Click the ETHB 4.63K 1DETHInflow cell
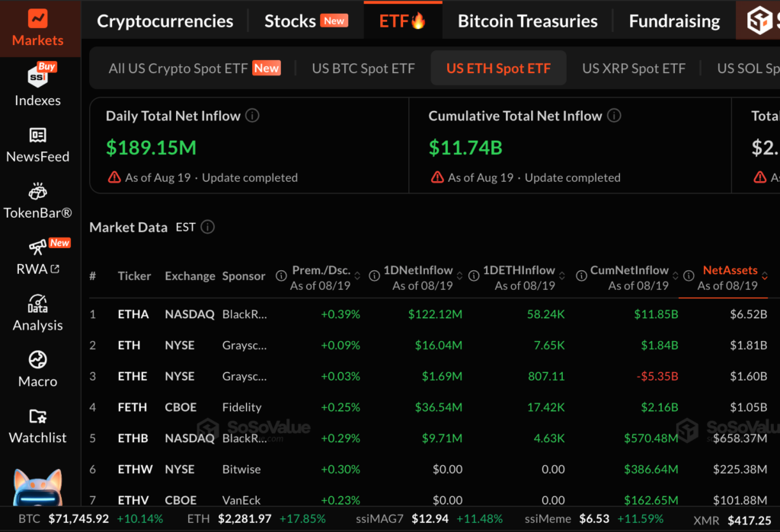The width and height of the screenshot is (780, 532). pyautogui.click(x=549, y=438)
